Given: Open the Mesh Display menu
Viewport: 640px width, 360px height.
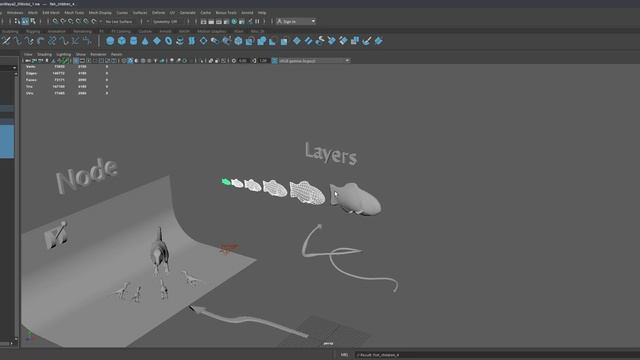Looking at the screenshot, I should 100,13.
